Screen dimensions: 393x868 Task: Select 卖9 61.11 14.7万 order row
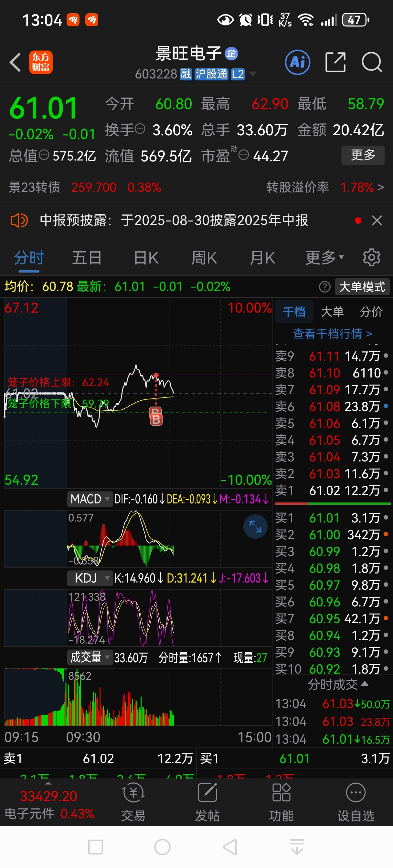point(332,356)
